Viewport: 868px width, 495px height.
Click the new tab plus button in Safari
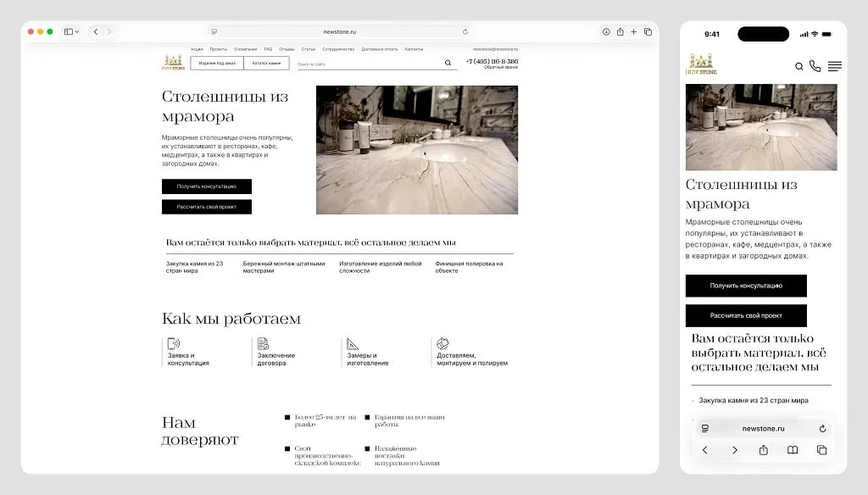click(x=632, y=31)
